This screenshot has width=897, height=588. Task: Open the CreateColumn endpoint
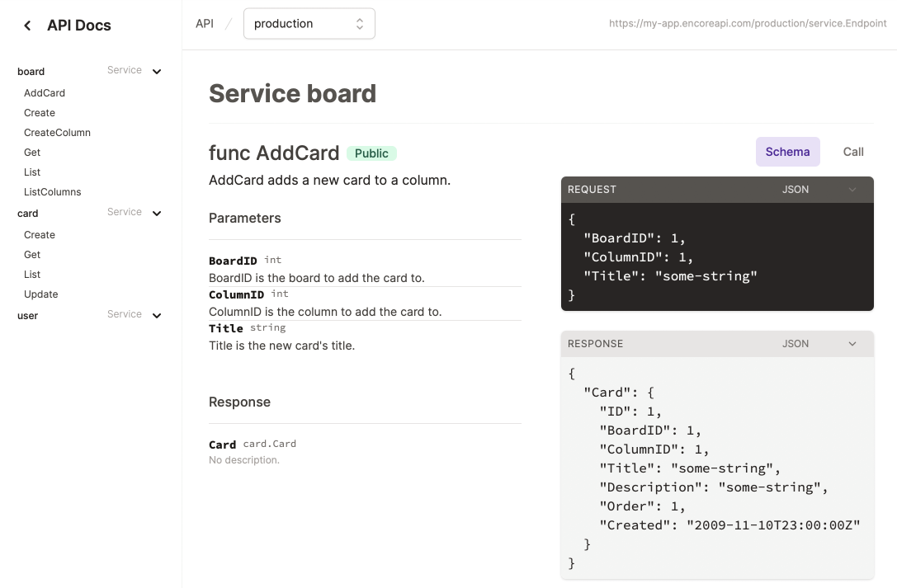click(57, 132)
